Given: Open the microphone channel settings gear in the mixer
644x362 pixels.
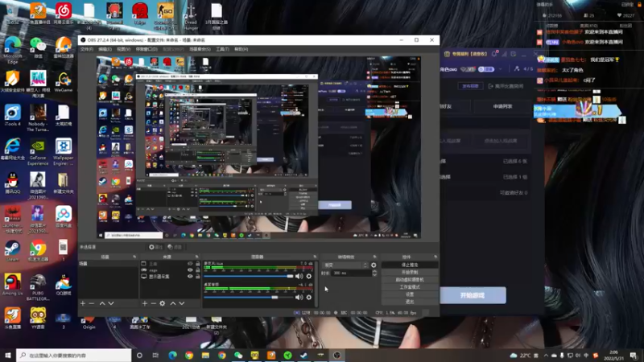Looking at the screenshot, I should pos(309,276).
